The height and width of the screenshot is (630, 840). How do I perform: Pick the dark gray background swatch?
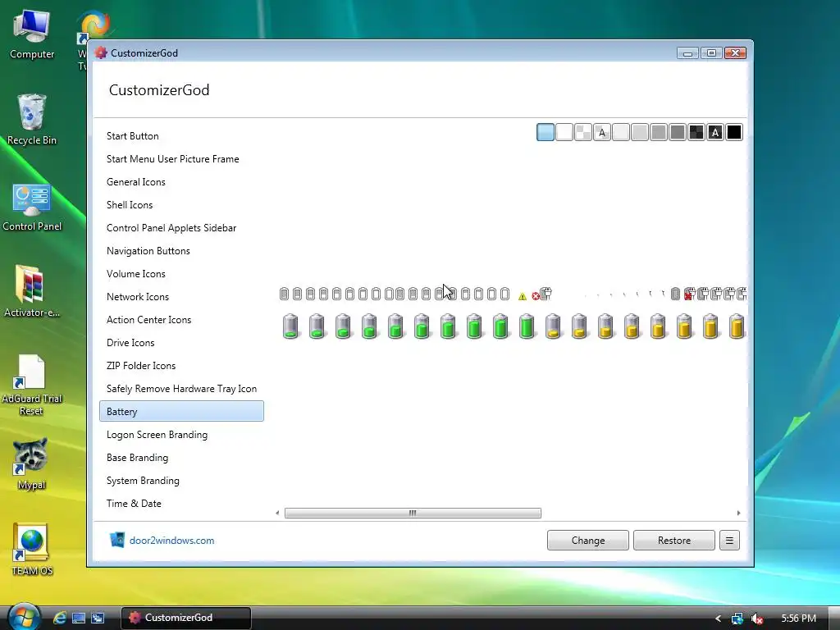(677, 132)
